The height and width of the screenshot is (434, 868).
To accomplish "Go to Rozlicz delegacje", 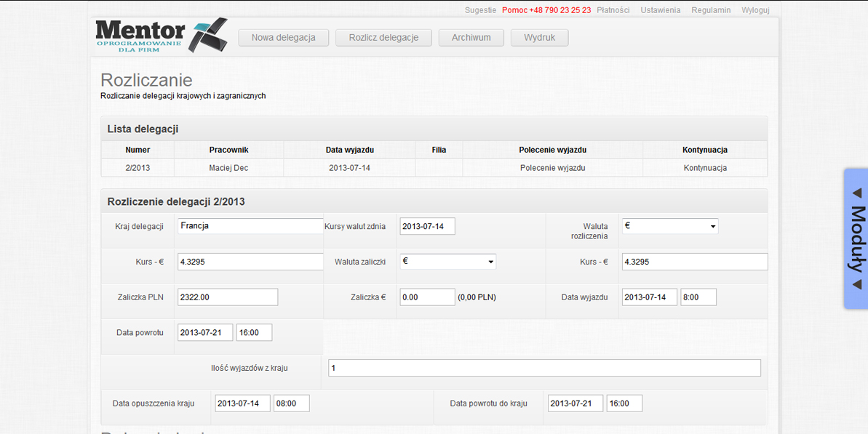I will pyautogui.click(x=383, y=38).
